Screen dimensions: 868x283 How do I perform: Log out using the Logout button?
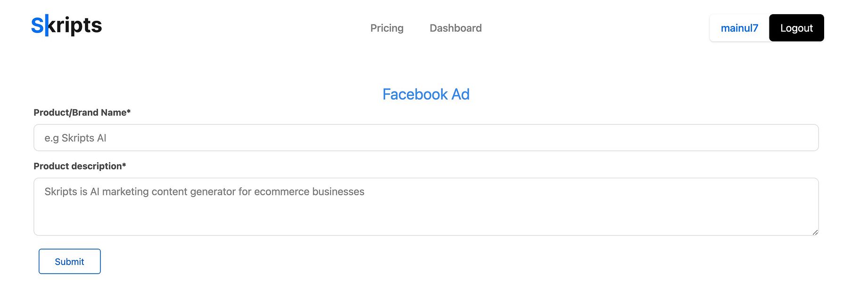pos(796,28)
